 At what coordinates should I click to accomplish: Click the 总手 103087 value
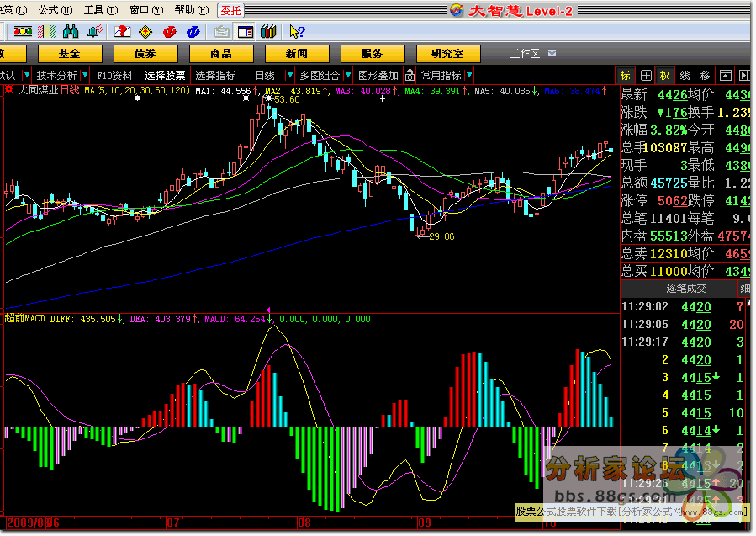pos(665,147)
